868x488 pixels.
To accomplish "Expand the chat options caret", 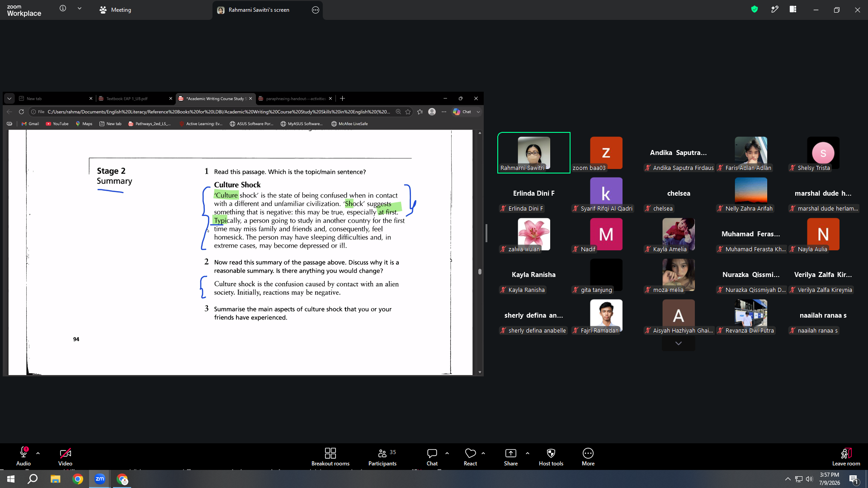I will pyautogui.click(x=447, y=453).
